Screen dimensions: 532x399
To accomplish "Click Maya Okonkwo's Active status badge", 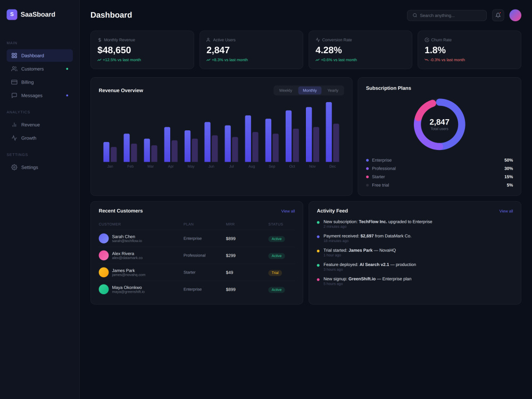I will pyautogui.click(x=276, y=290).
